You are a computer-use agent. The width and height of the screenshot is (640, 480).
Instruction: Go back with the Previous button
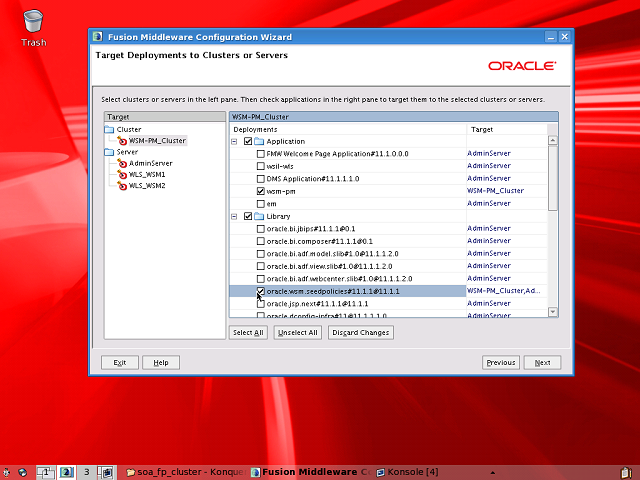click(x=501, y=362)
